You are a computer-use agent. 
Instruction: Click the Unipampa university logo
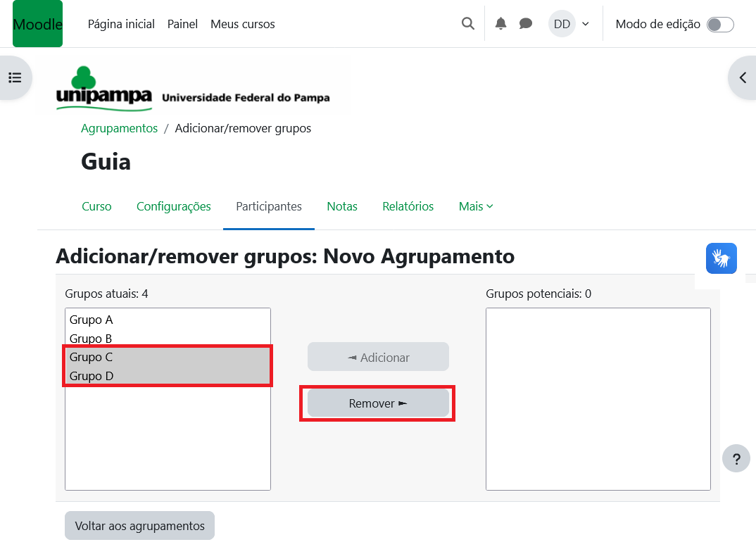192,89
